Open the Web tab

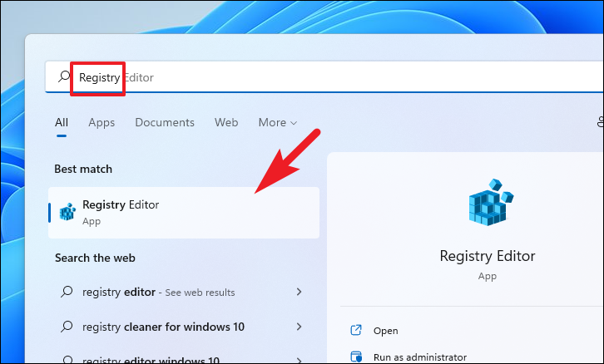(226, 122)
